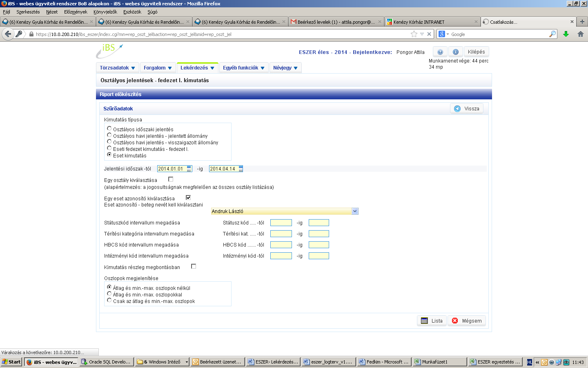Open Oracle SQL Developer from taskbar
Viewport: 588px width, 368px height.
(x=106, y=362)
